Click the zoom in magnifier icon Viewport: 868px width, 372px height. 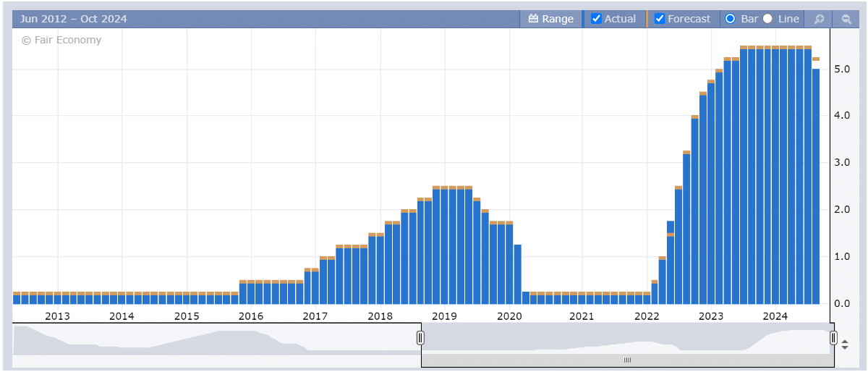819,20
